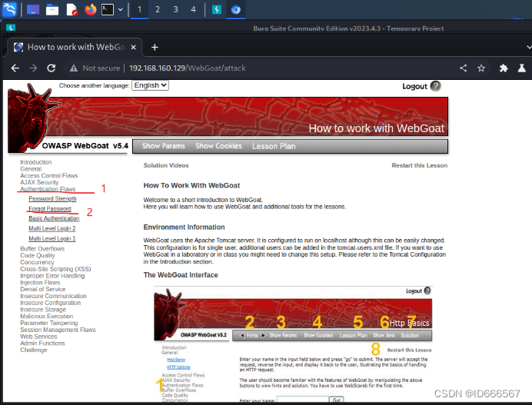Open a new browser tab

click(155, 47)
